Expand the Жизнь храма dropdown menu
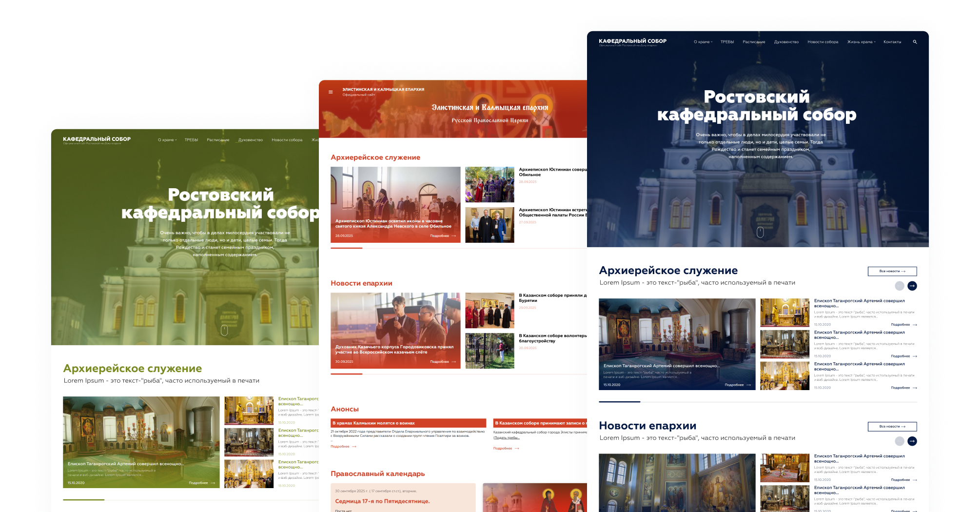Viewport: 980px width, 512px height. 862,42
